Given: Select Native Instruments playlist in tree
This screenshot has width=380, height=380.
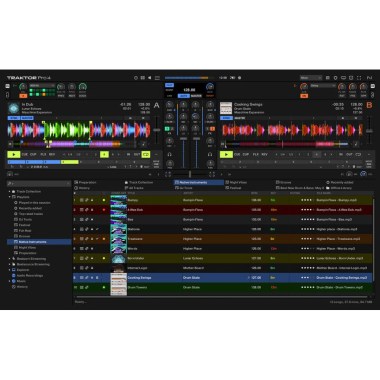Looking at the screenshot, I should (39, 242).
